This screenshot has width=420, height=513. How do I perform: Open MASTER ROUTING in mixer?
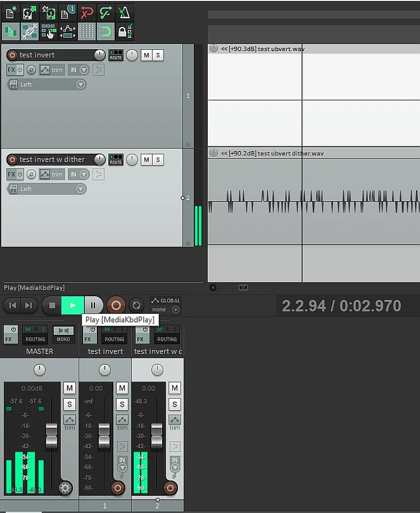click(35, 334)
